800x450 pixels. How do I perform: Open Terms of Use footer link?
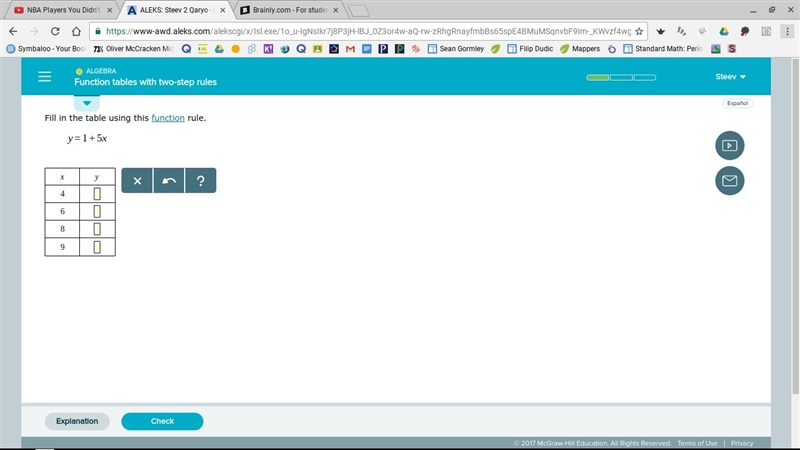pyautogui.click(x=697, y=443)
